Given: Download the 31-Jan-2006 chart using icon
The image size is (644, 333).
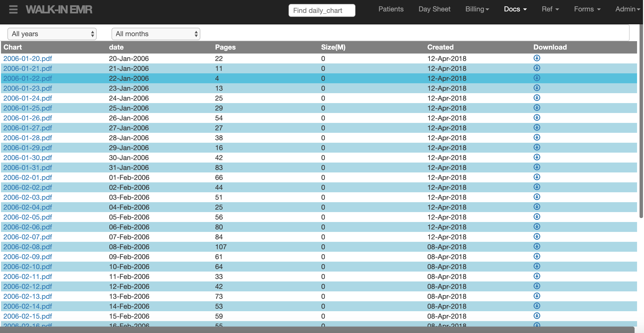Looking at the screenshot, I should click(536, 167).
